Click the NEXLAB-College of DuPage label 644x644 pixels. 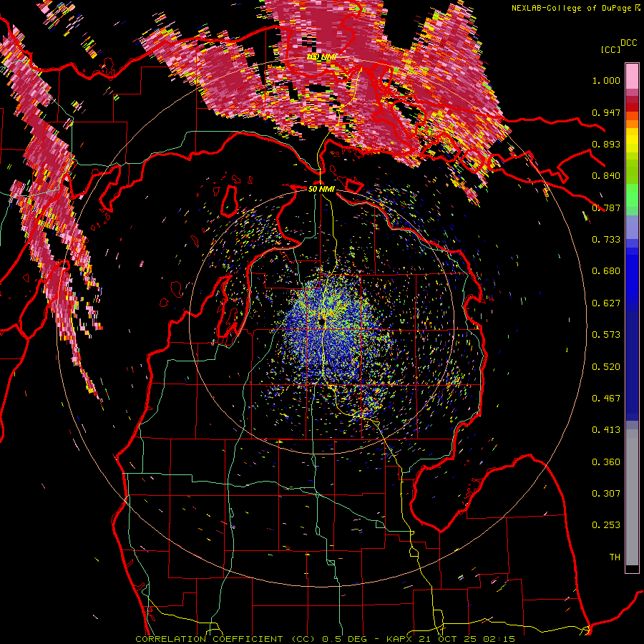[571, 8]
